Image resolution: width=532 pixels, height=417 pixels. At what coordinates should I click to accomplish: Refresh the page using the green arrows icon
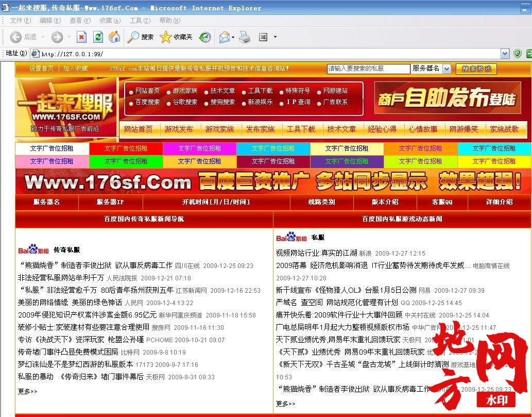click(98, 37)
